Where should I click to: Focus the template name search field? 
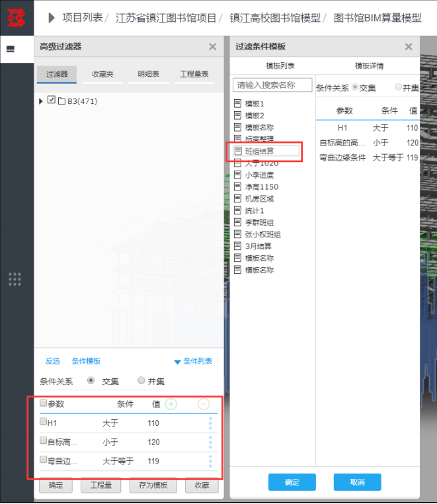272,85
